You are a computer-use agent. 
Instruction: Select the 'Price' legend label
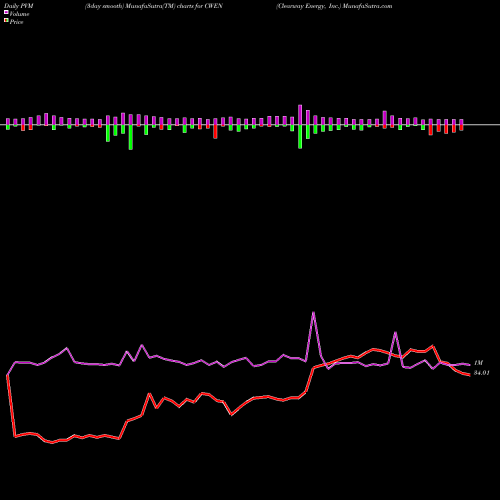[x=16, y=22]
